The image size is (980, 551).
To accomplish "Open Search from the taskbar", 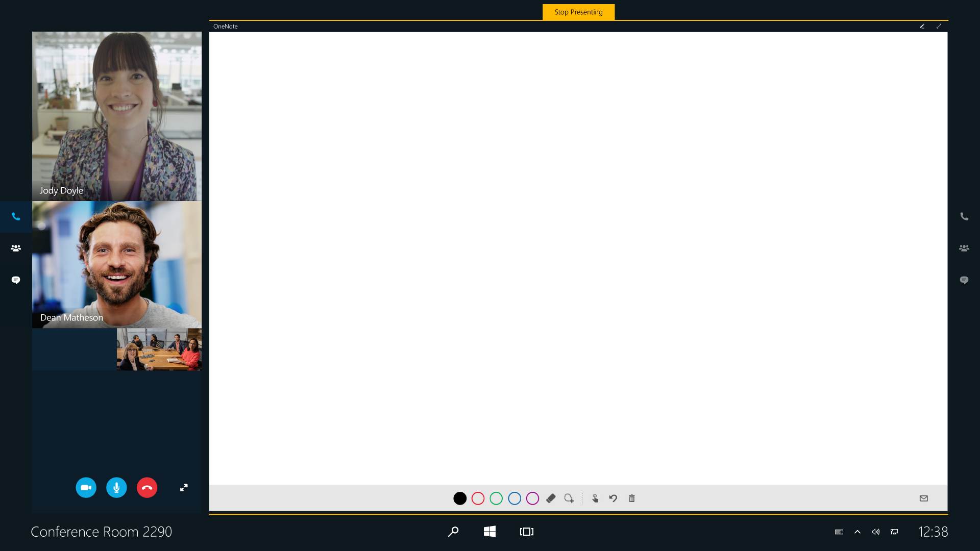I will 453,532.
